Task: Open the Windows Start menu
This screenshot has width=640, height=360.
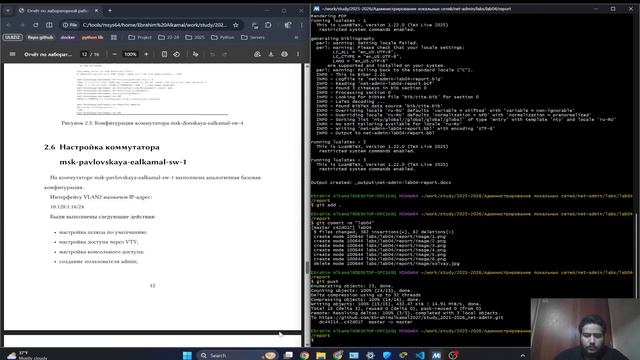Action: (x=187, y=355)
